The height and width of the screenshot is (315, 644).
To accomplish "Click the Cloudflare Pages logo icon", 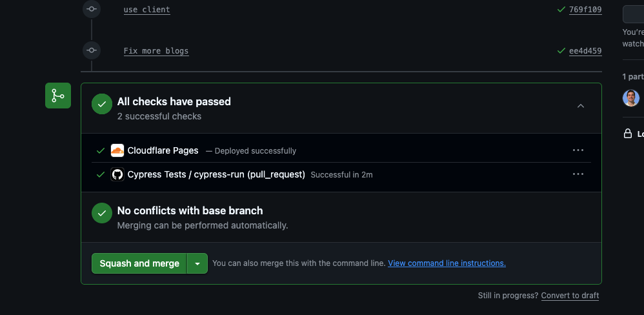I will click(117, 151).
